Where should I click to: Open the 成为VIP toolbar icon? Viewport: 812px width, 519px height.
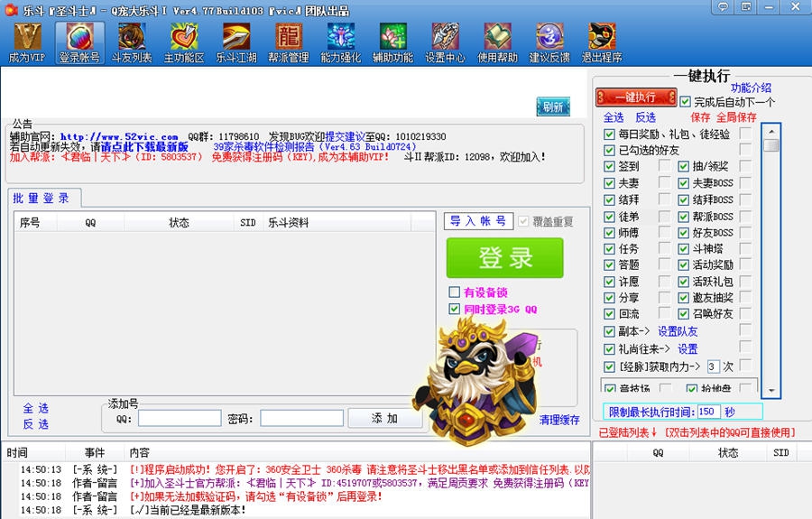27,43
